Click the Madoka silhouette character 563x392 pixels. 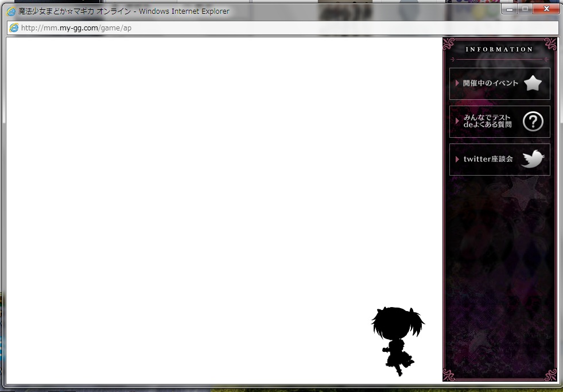[398, 341]
